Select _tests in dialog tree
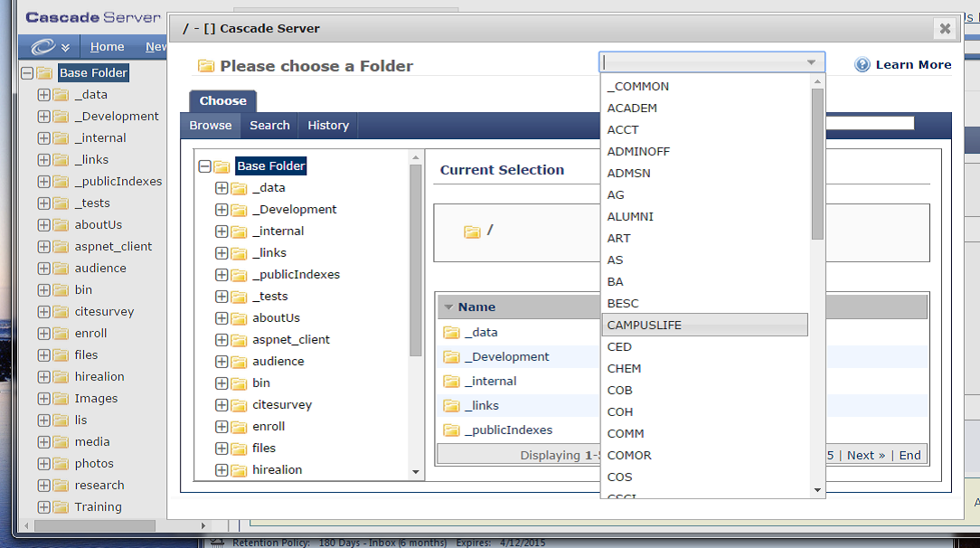Viewport: 980px width, 548px height. (270, 297)
